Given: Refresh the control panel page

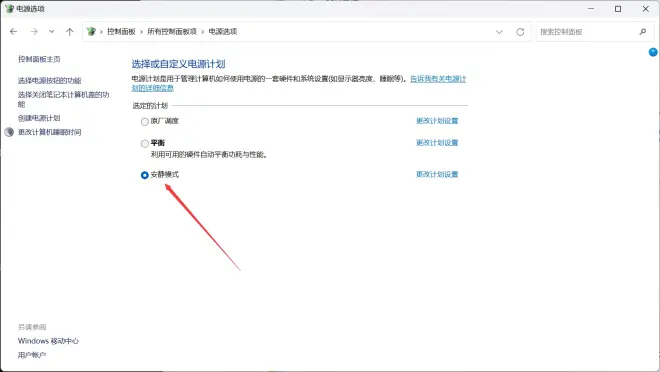Looking at the screenshot, I should point(520,32).
